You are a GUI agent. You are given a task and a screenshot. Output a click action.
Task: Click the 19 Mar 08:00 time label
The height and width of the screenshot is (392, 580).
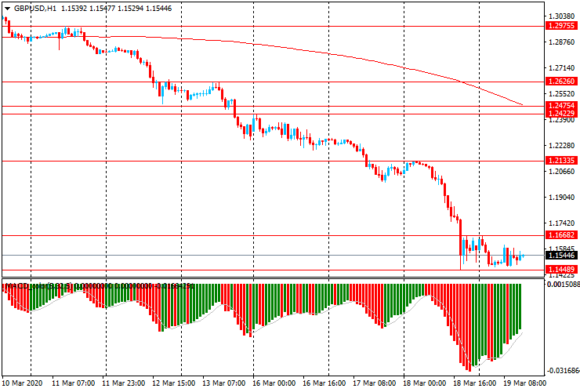tap(524, 383)
